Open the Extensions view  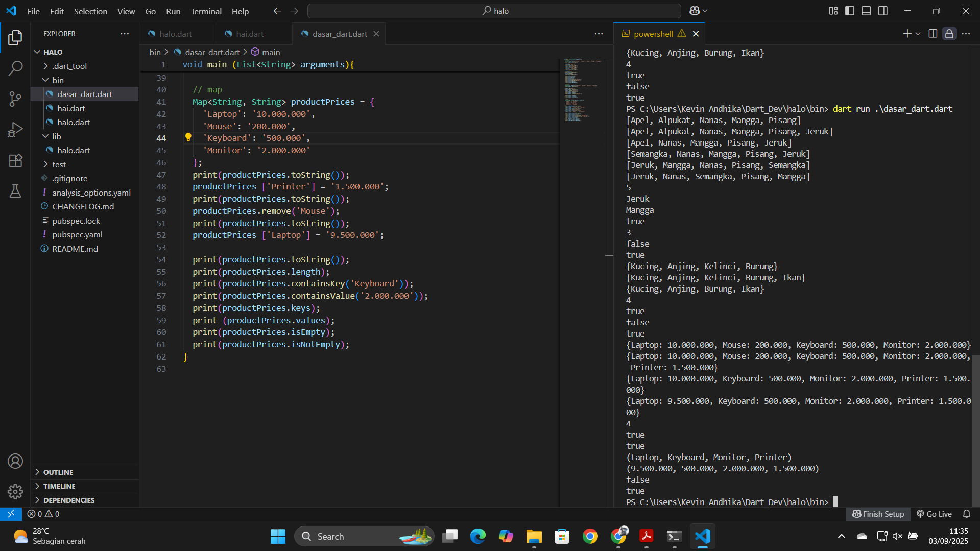(x=15, y=160)
